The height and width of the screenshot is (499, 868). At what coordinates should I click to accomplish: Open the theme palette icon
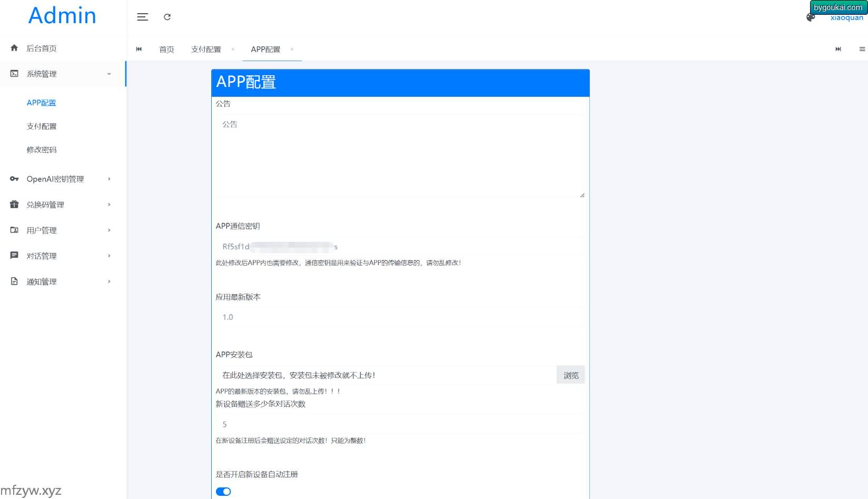(811, 17)
